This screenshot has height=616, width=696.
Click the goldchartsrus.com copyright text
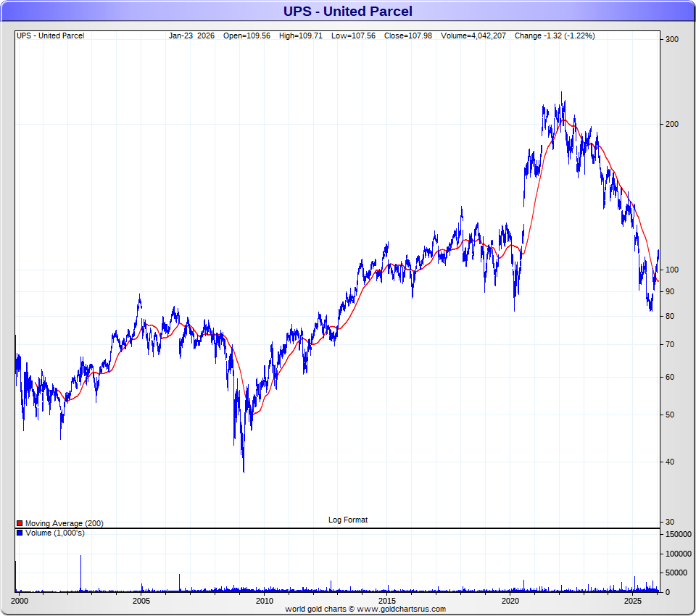click(x=365, y=609)
